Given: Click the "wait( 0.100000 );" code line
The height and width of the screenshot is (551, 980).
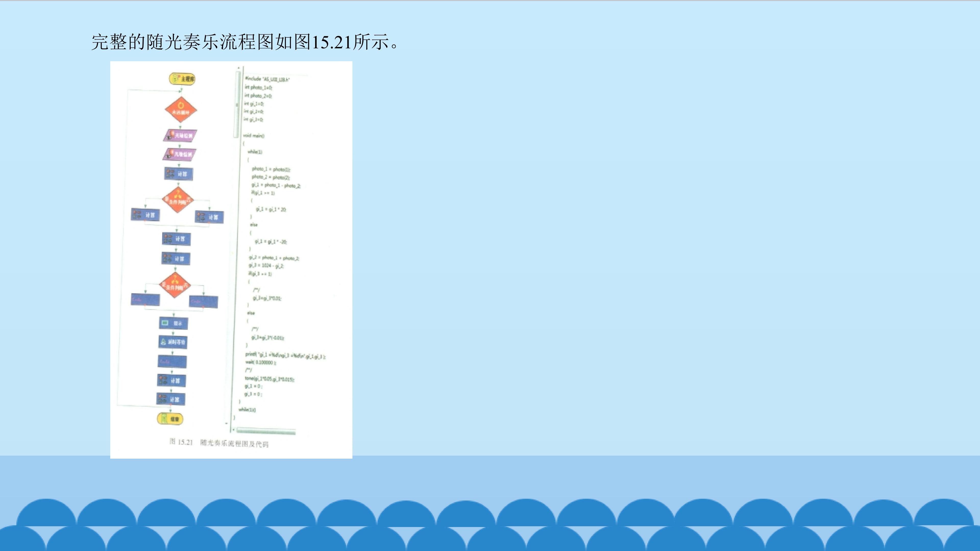Looking at the screenshot, I should coord(261,363).
